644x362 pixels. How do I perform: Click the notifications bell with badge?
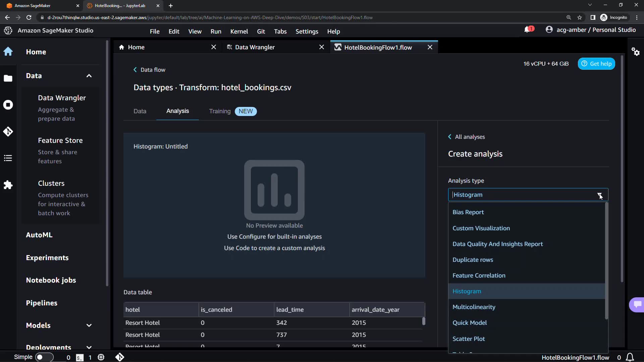click(x=528, y=30)
